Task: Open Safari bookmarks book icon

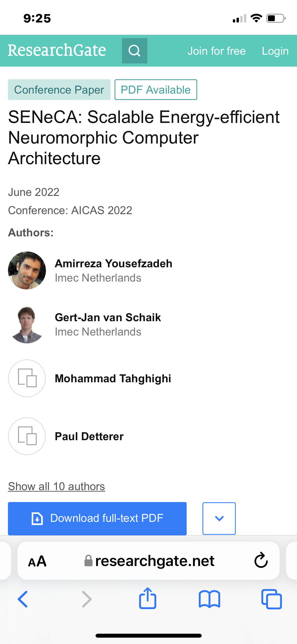Action: coord(209,599)
